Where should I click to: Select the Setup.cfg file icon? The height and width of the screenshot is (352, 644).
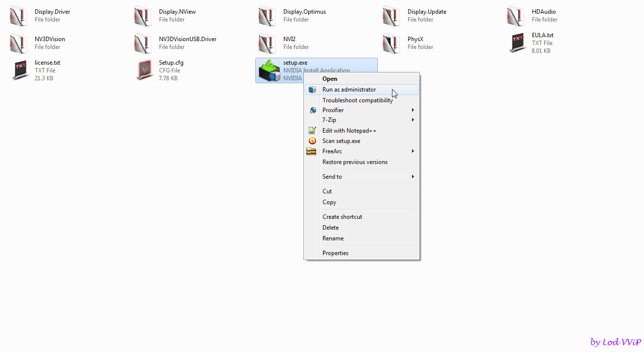[144, 70]
